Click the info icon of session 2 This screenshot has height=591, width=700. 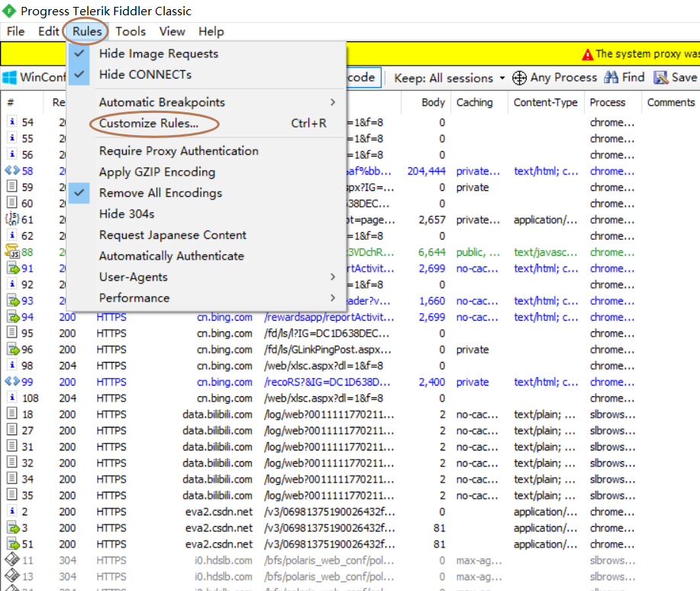12,511
